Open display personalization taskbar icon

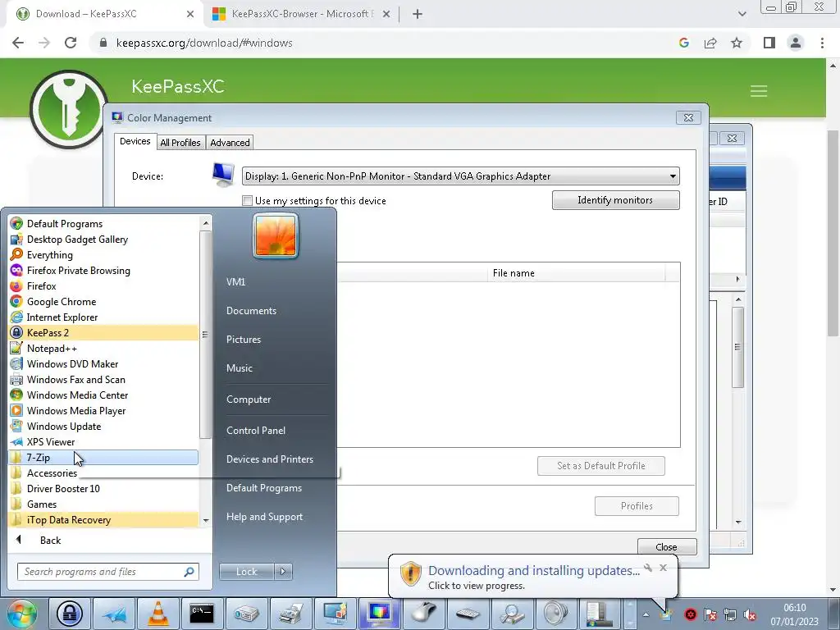click(335, 614)
